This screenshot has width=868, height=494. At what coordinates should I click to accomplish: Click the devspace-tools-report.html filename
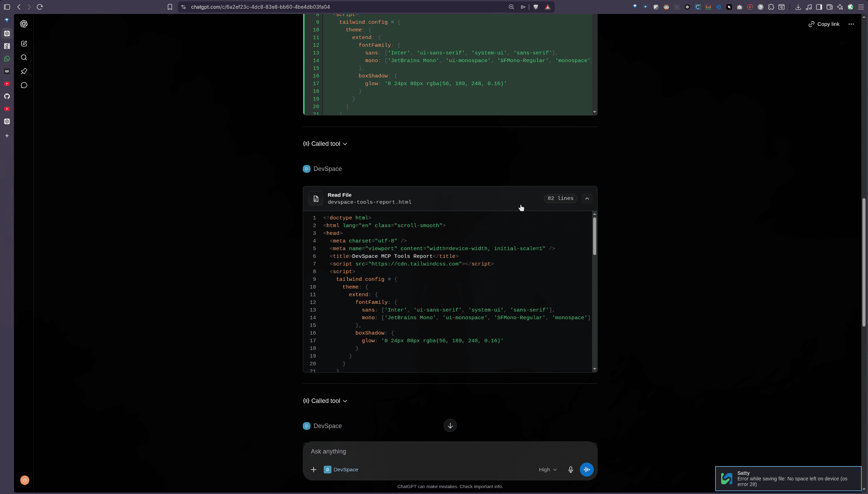click(x=369, y=202)
